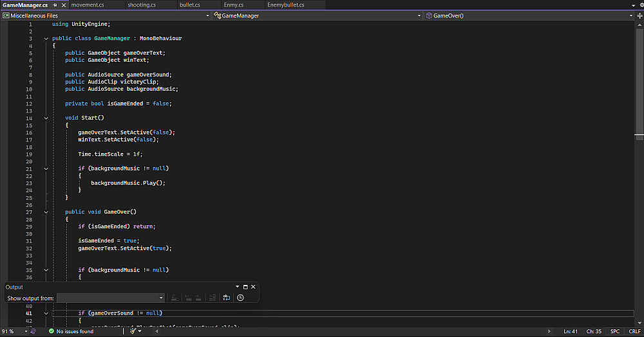Click line number 19 in the gutter
The height and width of the screenshot is (337, 644).
(x=29, y=154)
